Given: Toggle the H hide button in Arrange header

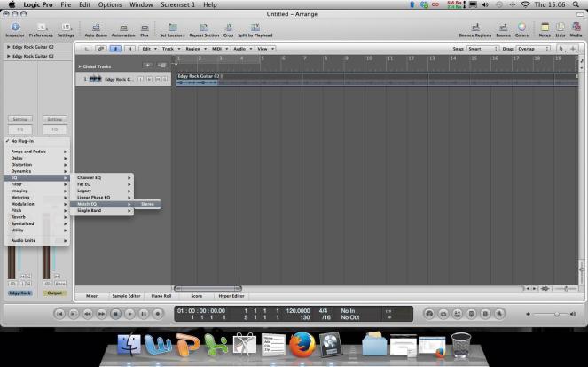Looking at the screenshot, I should point(129,48).
